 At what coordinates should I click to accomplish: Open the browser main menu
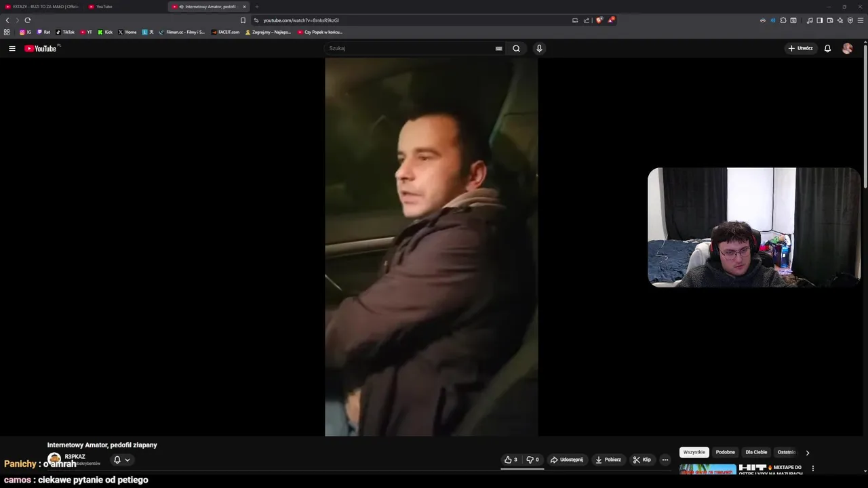pos(861,20)
